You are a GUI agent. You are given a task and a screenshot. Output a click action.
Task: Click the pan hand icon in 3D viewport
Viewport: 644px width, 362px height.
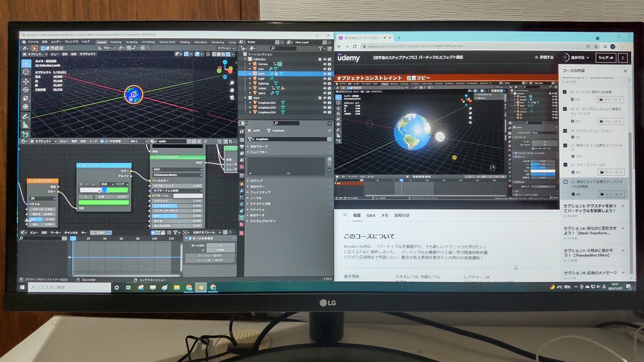(x=232, y=90)
